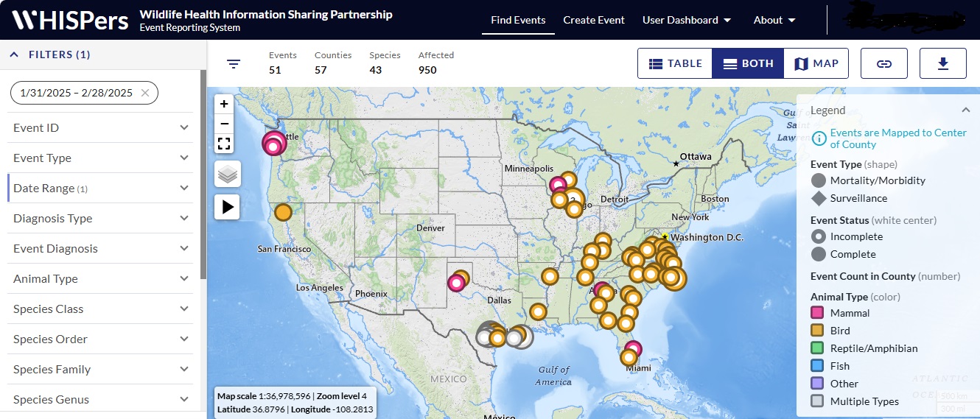The image size is (980, 419).
Task: Collapse the Legend panel
Action: [965, 110]
